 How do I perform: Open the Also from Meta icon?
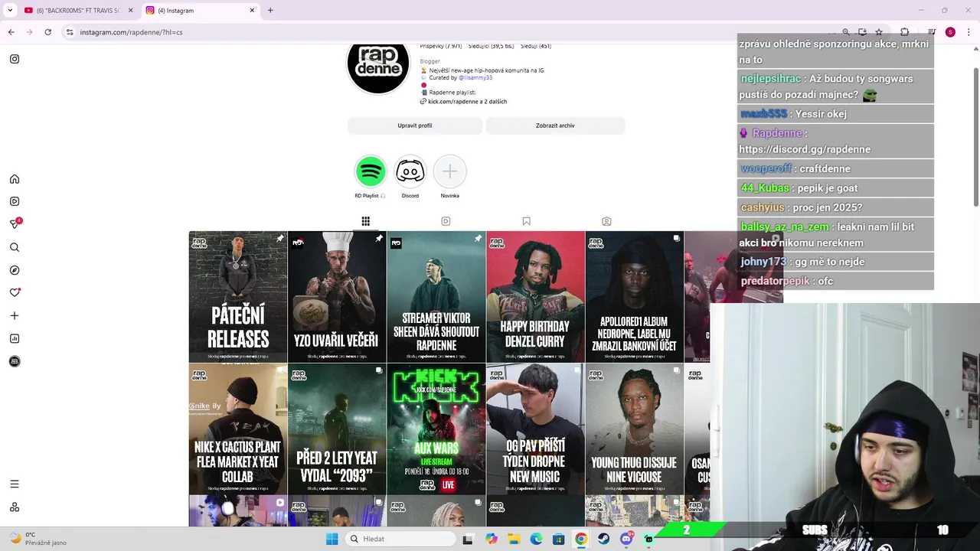click(15, 507)
